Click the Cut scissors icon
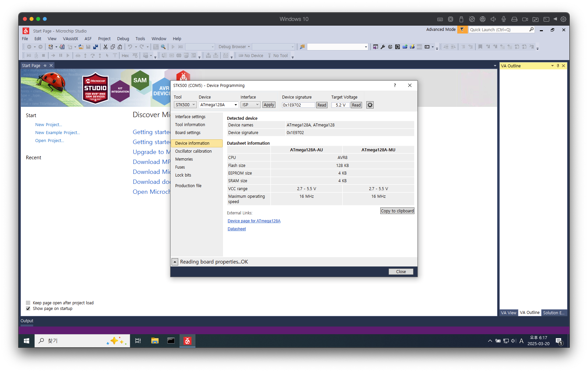 pos(106,47)
